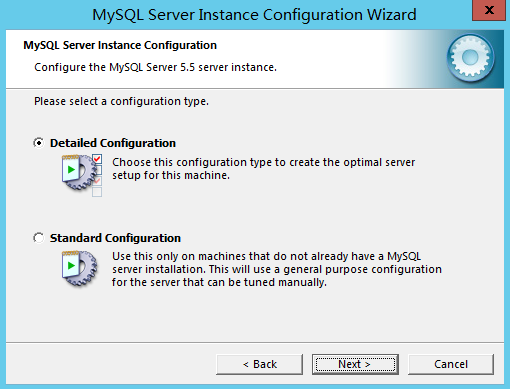The height and width of the screenshot is (389, 510).
Task: Click the Standard Configuration bold label
Action: click(115, 238)
